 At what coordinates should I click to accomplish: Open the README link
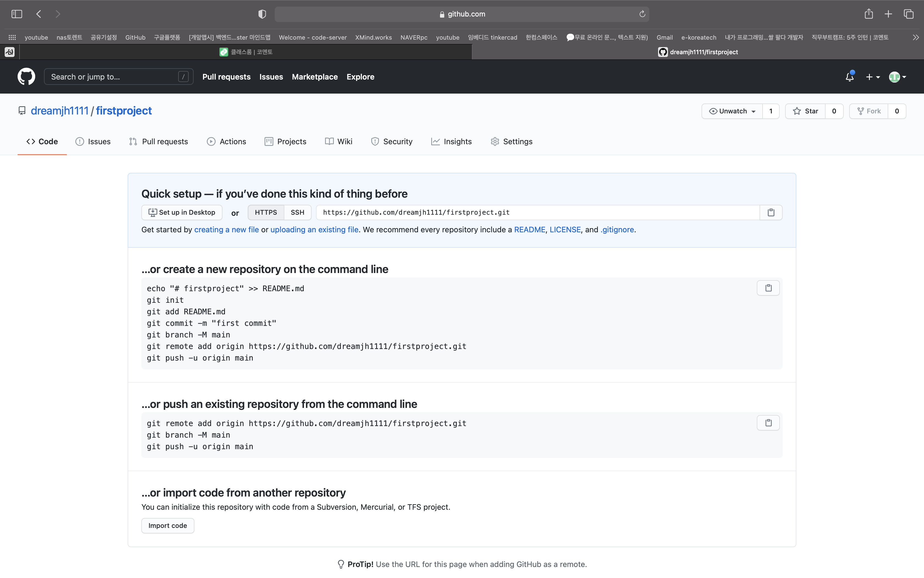[530, 230]
